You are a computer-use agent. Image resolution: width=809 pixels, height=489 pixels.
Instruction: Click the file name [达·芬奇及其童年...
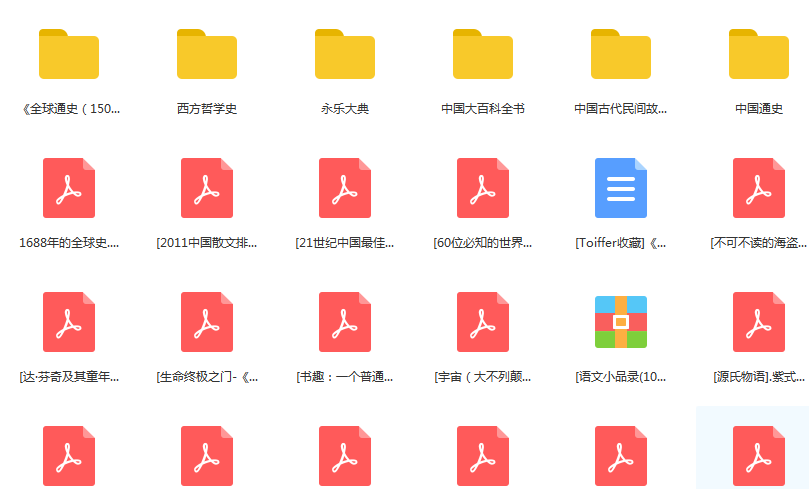coord(69,377)
